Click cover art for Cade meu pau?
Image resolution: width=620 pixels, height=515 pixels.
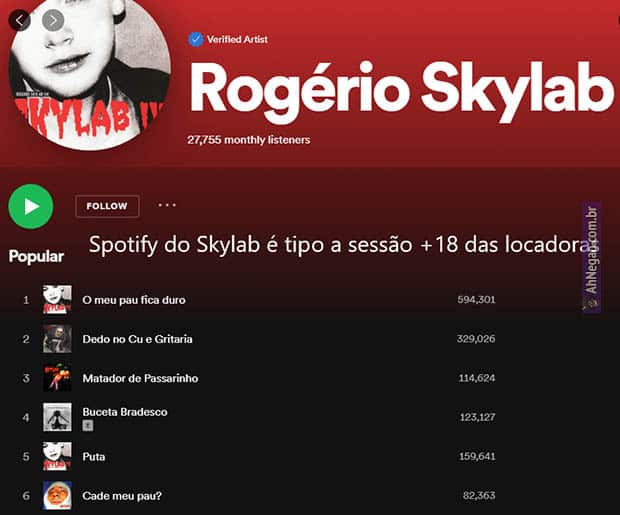click(57, 495)
